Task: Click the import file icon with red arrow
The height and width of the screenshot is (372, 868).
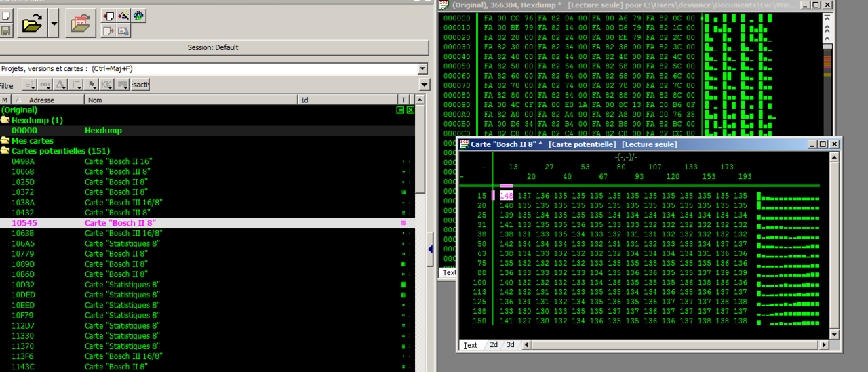Action: [81, 24]
